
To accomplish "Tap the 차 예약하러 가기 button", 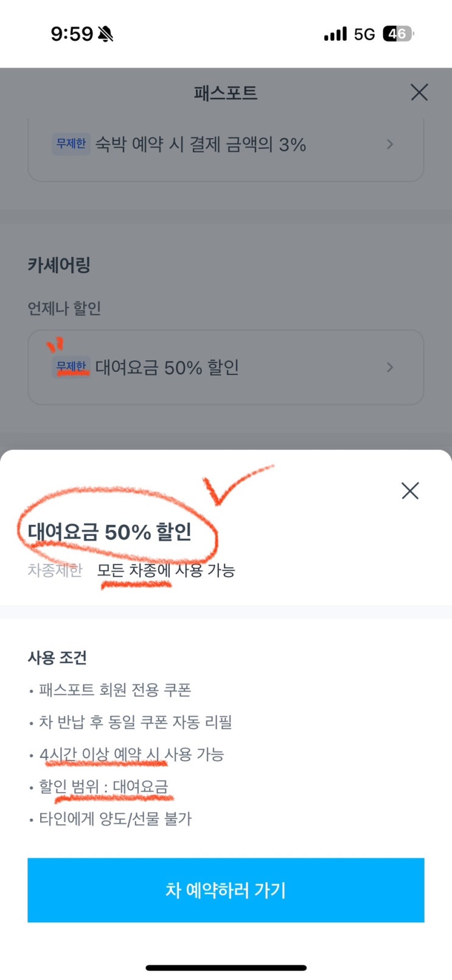I will coord(226,890).
